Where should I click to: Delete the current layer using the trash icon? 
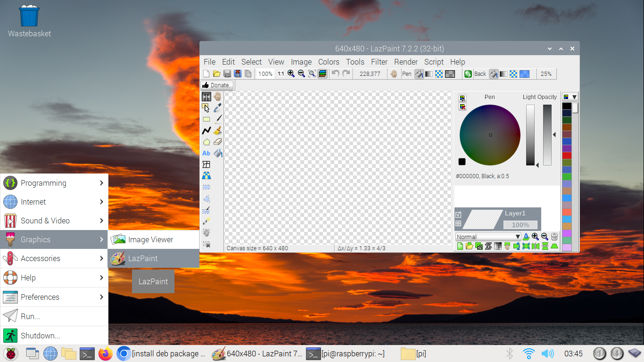coord(554,237)
